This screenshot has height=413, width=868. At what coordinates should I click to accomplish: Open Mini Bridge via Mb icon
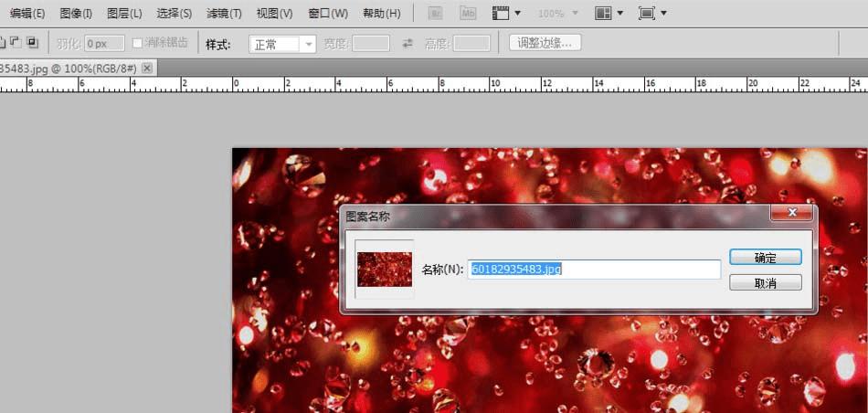(x=468, y=14)
